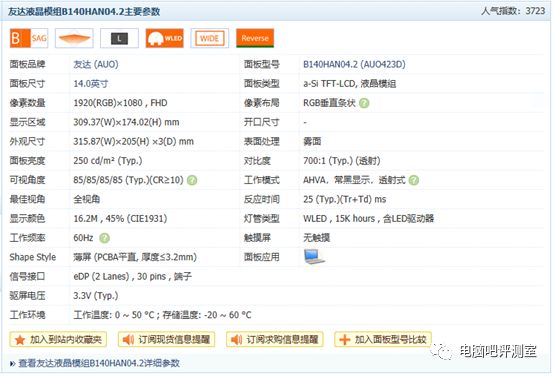Click 订阅现货信息提醒 button
The width and height of the screenshot is (554, 376).
166,340
